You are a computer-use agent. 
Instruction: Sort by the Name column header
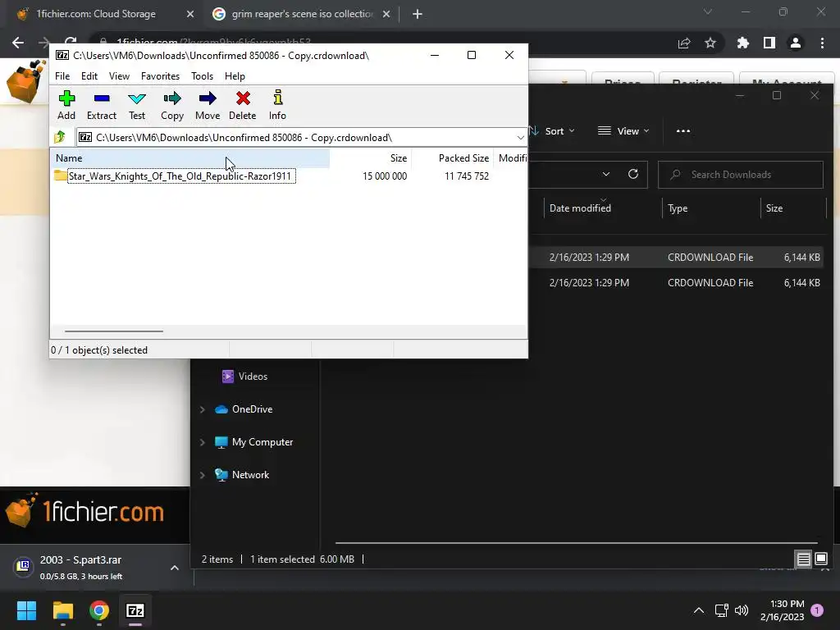click(190, 158)
